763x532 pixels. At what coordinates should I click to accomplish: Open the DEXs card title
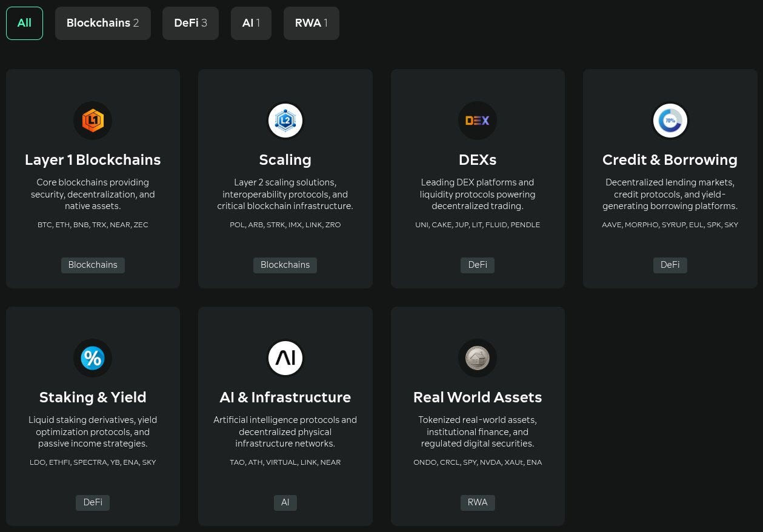(x=478, y=160)
